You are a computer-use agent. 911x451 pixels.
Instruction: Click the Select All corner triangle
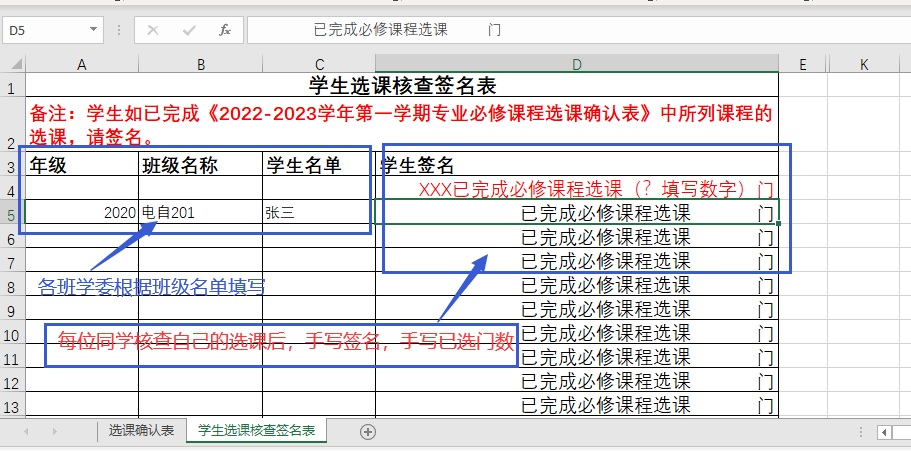[12, 64]
